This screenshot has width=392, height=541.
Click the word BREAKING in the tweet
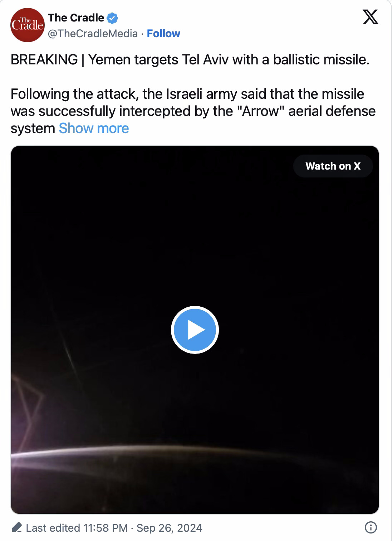coord(44,60)
